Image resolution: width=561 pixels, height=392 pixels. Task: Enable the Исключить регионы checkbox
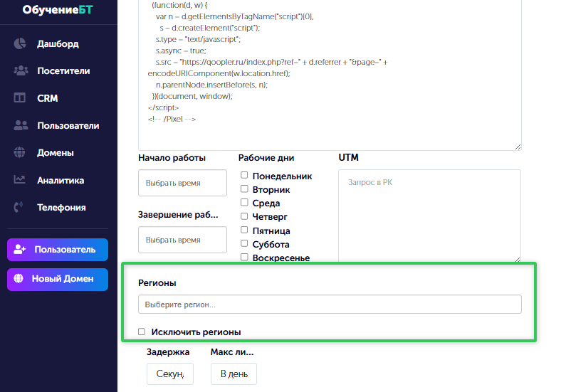click(142, 332)
